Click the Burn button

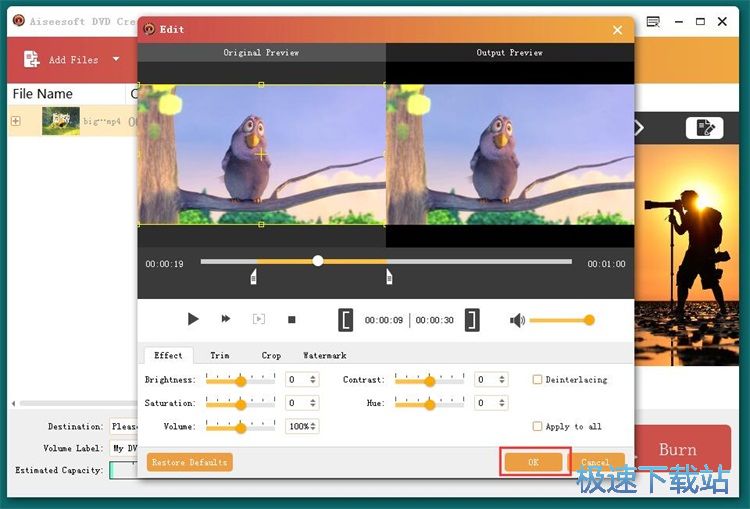(x=683, y=448)
